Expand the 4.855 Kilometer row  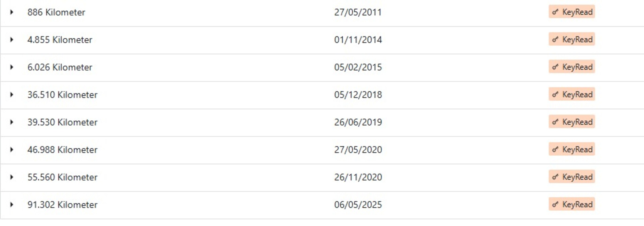[x=12, y=40]
